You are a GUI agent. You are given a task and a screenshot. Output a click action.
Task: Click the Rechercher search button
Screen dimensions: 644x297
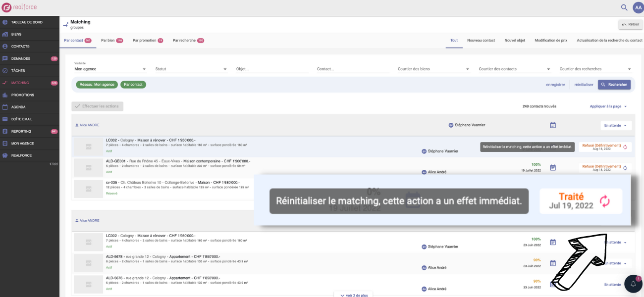[x=614, y=85]
